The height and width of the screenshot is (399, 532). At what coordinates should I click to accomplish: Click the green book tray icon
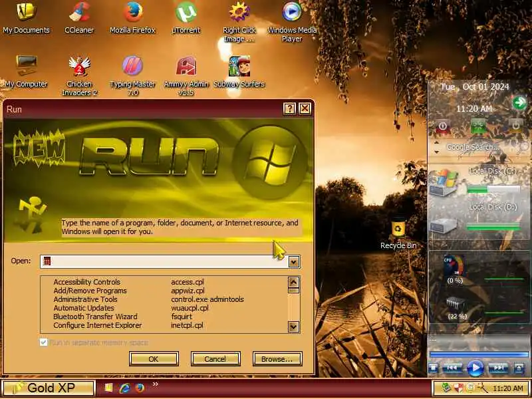[x=447, y=388]
